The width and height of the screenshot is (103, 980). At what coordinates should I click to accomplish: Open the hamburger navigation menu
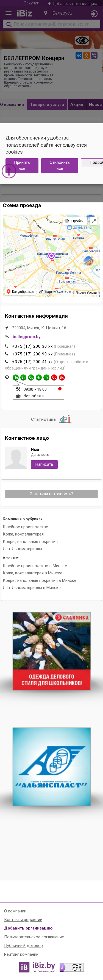tap(8, 13)
